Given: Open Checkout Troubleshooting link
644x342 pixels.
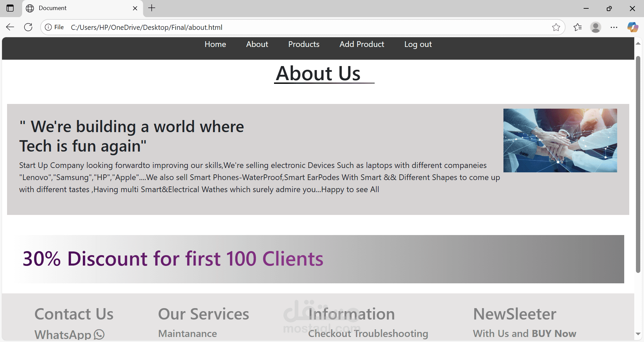Looking at the screenshot, I should (x=368, y=334).
